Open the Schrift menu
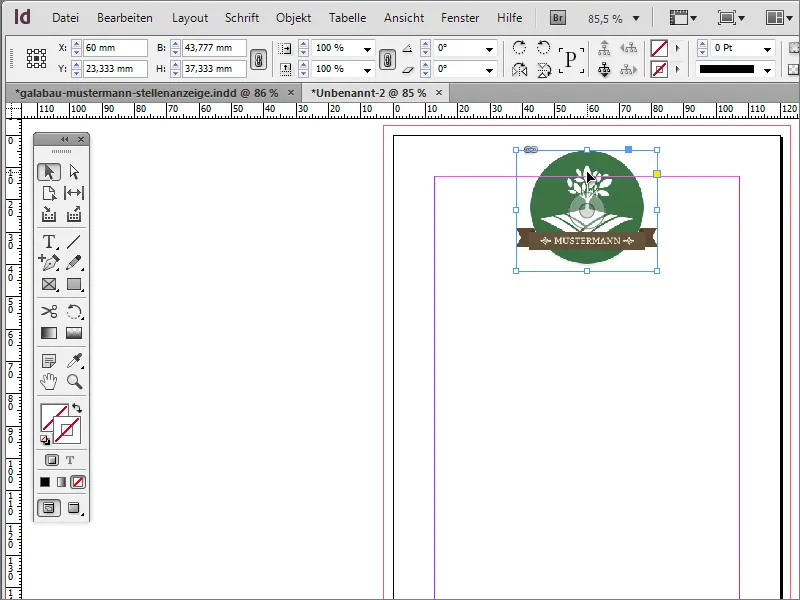 click(x=242, y=18)
